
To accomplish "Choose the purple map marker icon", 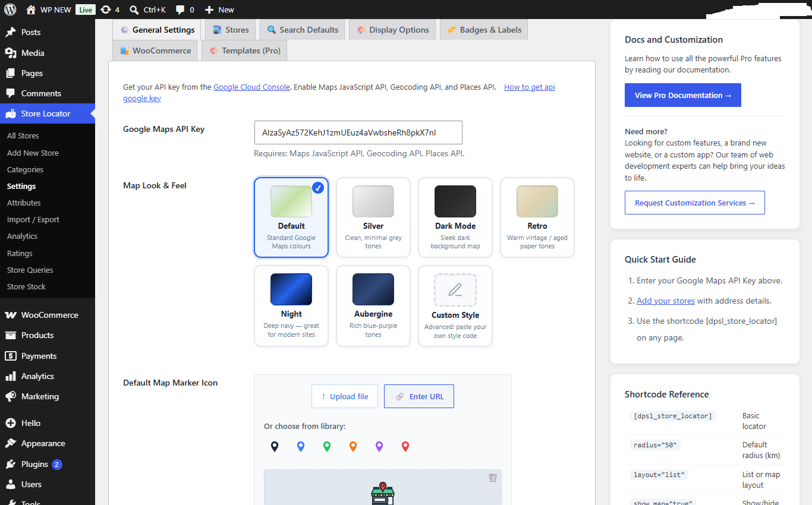I will (x=379, y=446).
